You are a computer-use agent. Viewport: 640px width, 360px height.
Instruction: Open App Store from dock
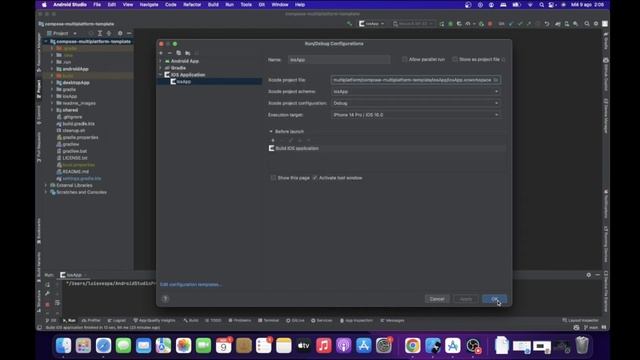(x=364, y=346)
